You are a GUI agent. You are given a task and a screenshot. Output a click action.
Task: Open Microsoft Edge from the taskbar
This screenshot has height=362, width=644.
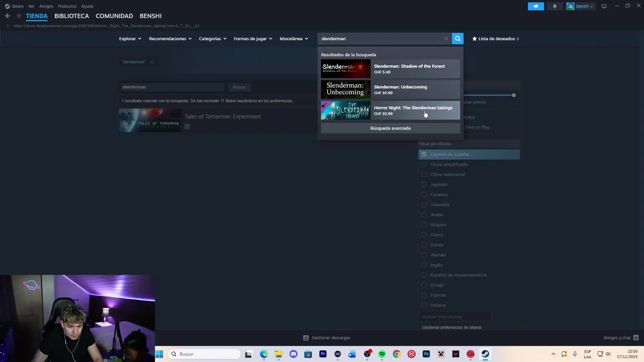pos(264,354)
